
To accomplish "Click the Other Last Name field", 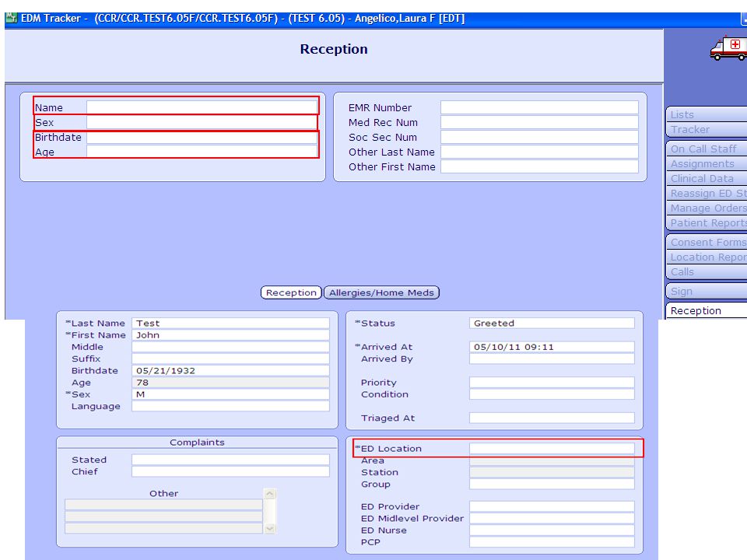I will click(539, 152).
